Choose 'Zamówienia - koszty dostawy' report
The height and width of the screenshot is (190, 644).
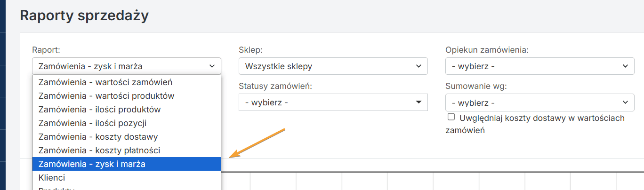(x=98, y=137)
